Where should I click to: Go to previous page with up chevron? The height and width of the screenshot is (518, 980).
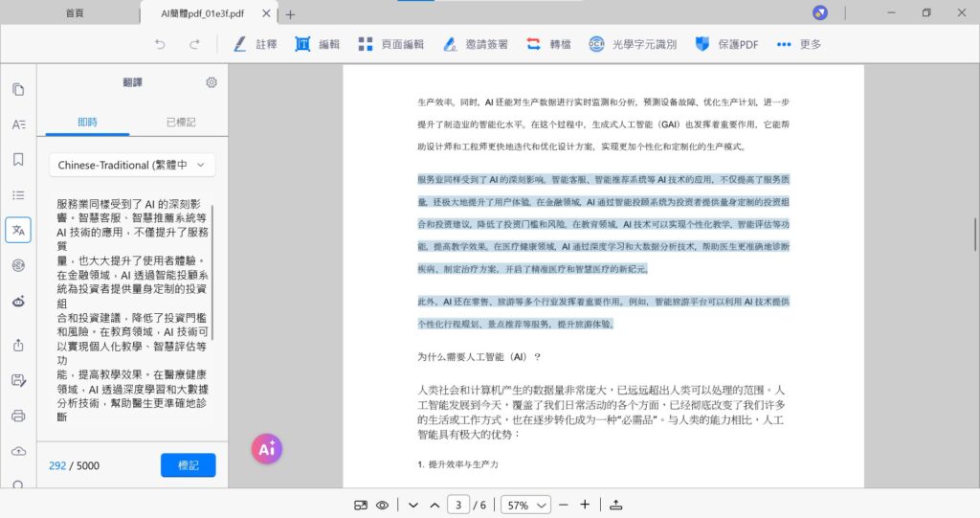pyautogui.click(x=435, y=505)
